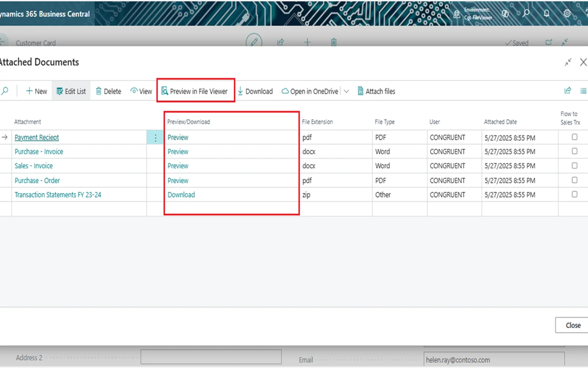Click Preview for Sales - Invoice row
This screenshot has width=588, height=368.
178,166
